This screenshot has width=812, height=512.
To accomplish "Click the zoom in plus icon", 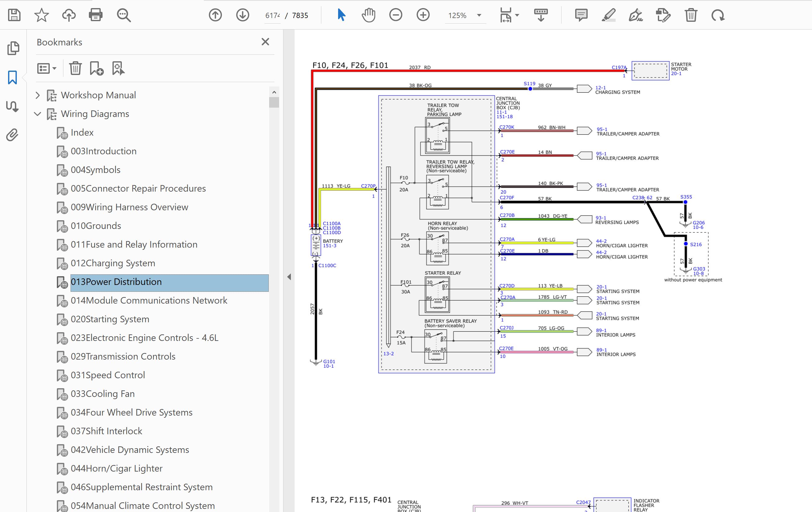I will [x=423, y=15].
